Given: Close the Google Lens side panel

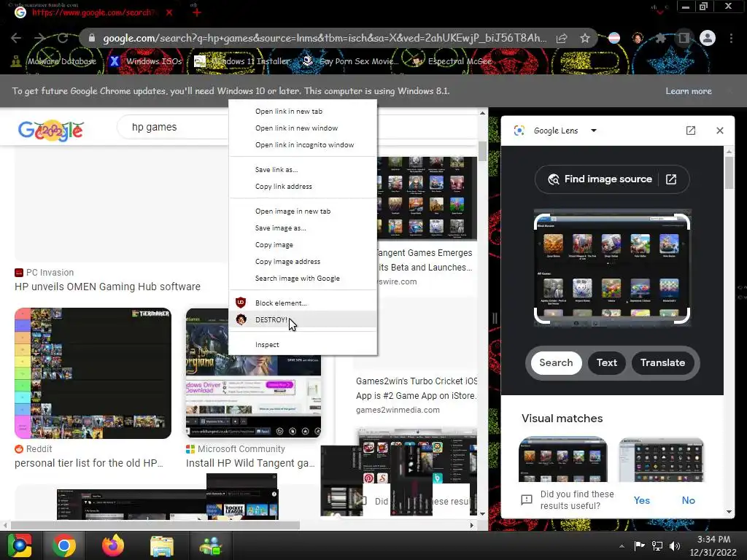Looking at the screenshot, I should [x=720, y=131].
